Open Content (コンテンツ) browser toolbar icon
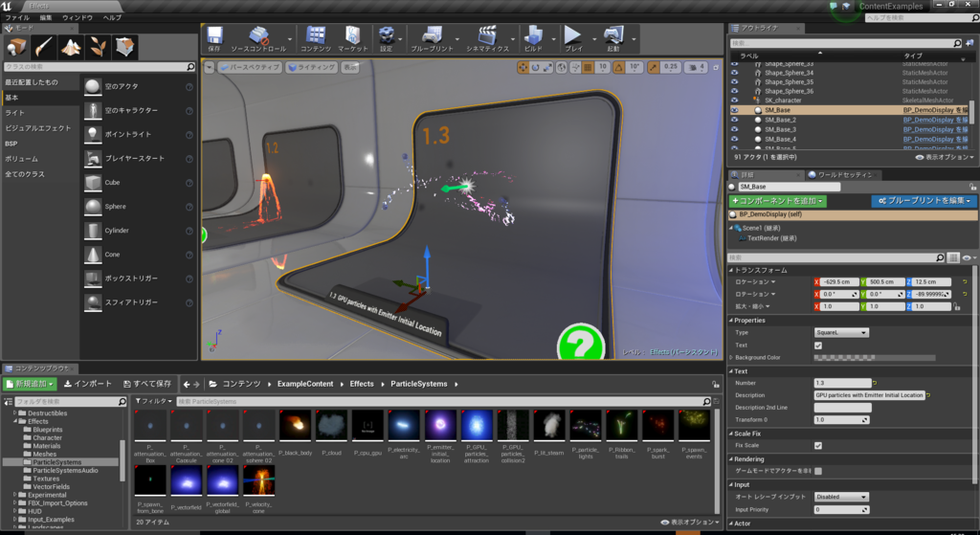The width and height of the screenshot is (980, 535). pyautogui.click(x=316, y=36)
